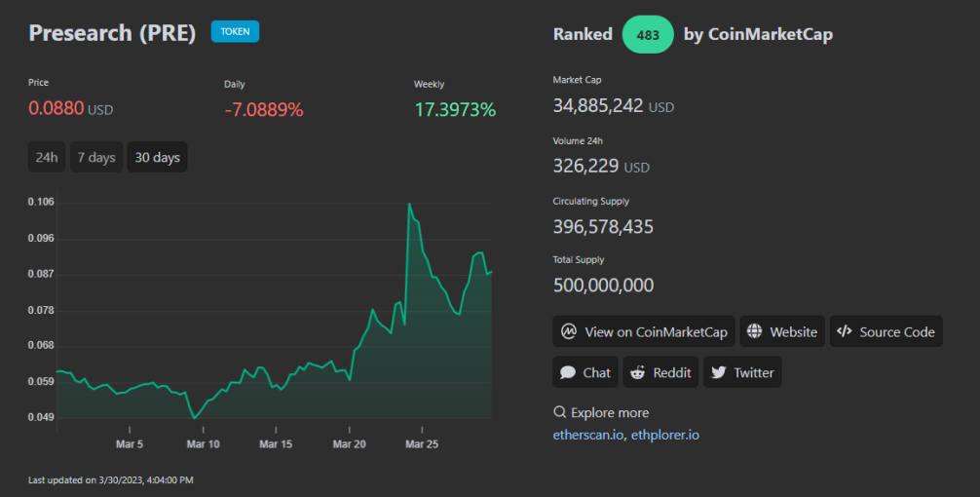Click the 0.106 y-axis label
This screenshot has width=980, height=497.
[x=41, y=202]
